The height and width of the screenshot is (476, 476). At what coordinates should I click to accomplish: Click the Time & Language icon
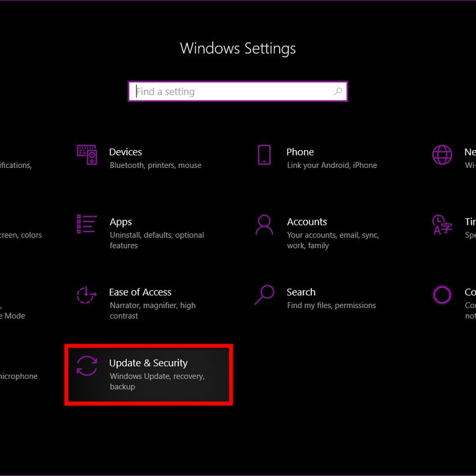pos(442,225)
